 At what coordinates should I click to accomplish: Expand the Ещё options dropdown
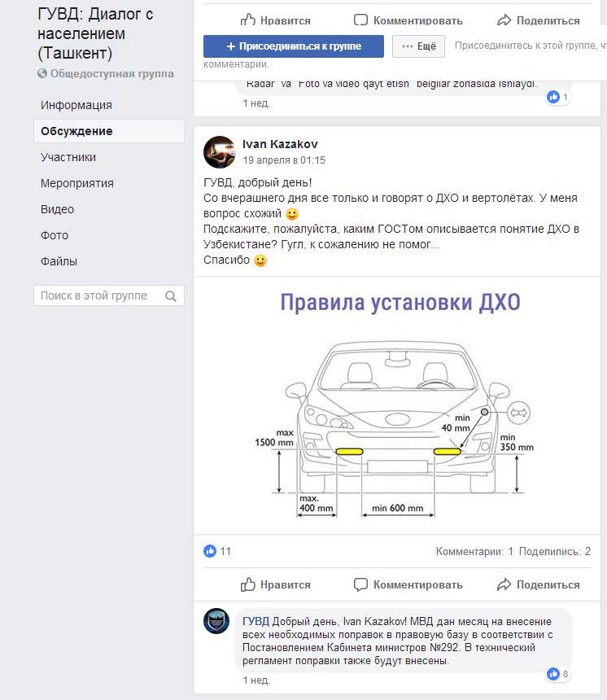point(418,46)
